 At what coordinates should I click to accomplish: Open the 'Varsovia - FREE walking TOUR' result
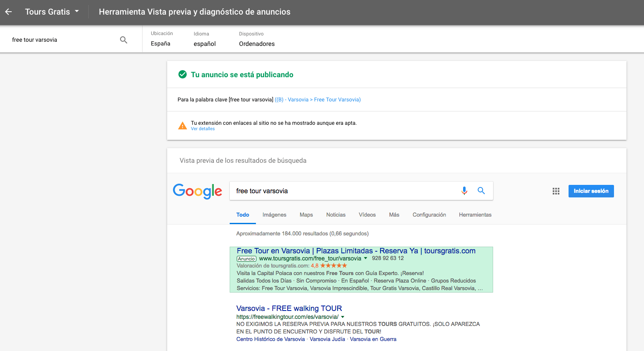tap(289, 308)
